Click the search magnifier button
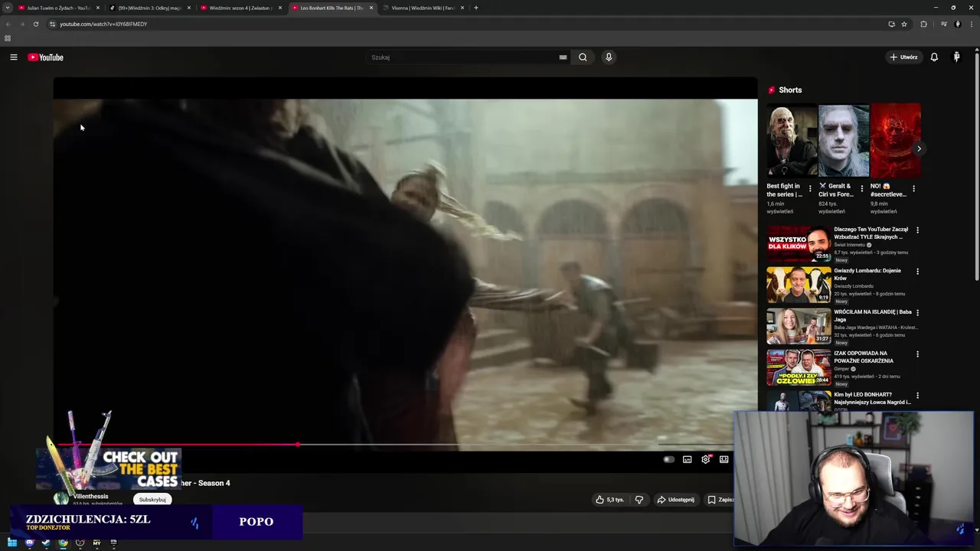 click(x=583, y=57)
